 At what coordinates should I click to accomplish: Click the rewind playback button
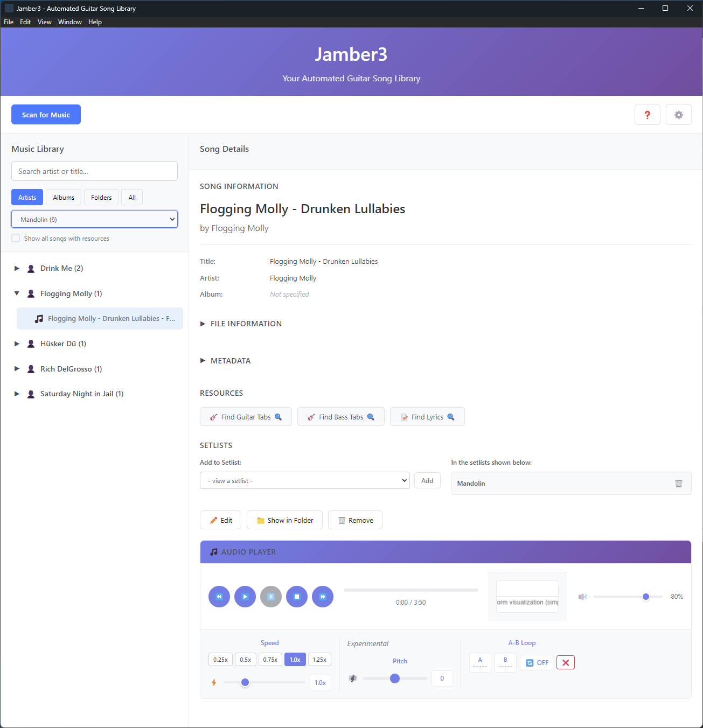click(219, 597)
